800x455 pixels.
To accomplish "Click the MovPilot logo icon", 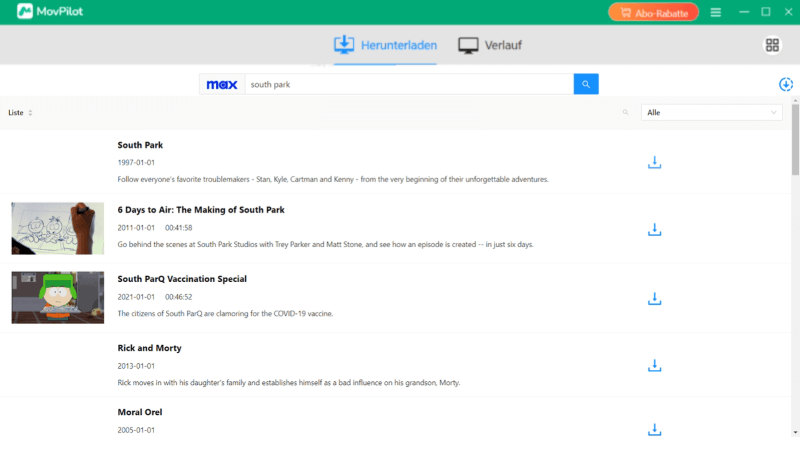I will pos(24,11).
